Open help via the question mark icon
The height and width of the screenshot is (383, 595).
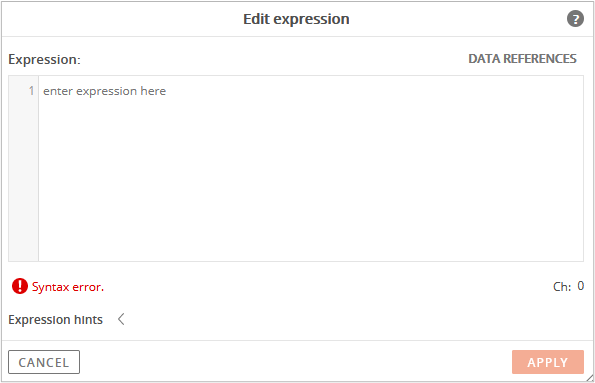[575, 19]
